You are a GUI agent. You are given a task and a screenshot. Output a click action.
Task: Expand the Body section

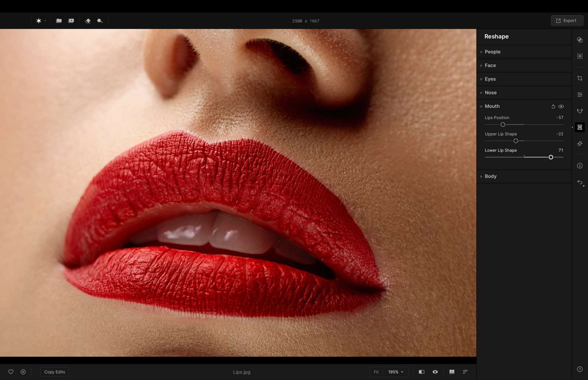[490, 176]
